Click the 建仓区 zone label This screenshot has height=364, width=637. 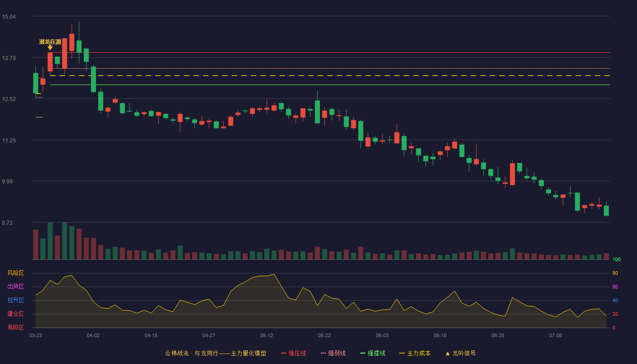point(15,314)
